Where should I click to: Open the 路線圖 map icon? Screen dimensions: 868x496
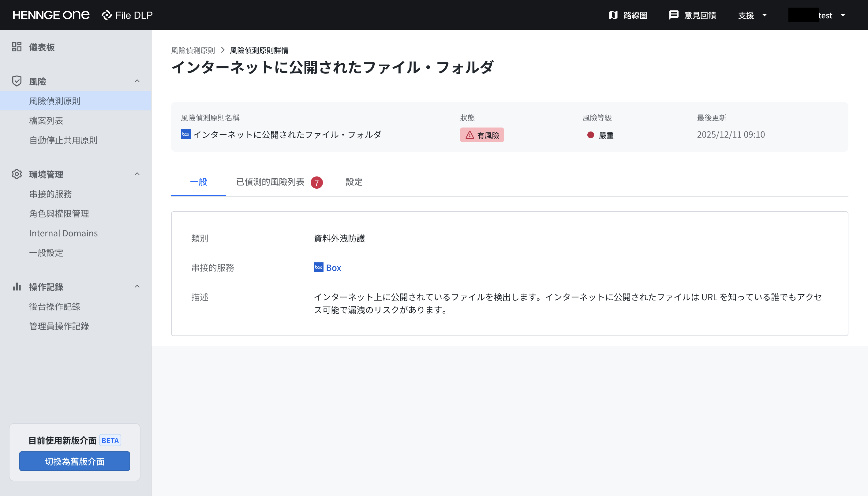[613, 15]
